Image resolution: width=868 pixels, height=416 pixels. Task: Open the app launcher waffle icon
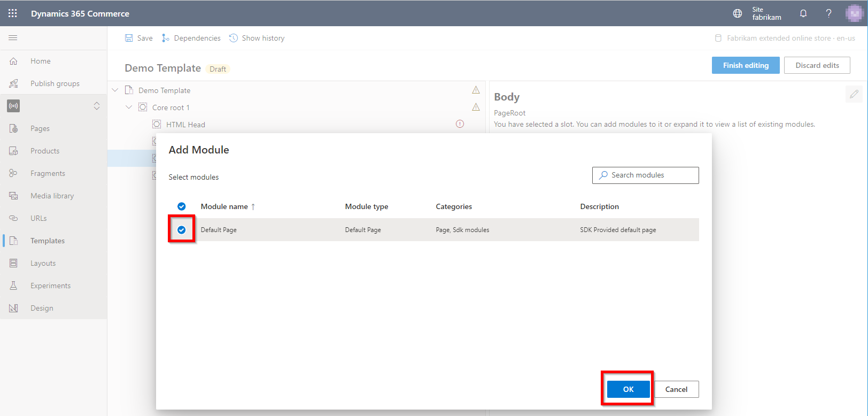pos(13,13)
